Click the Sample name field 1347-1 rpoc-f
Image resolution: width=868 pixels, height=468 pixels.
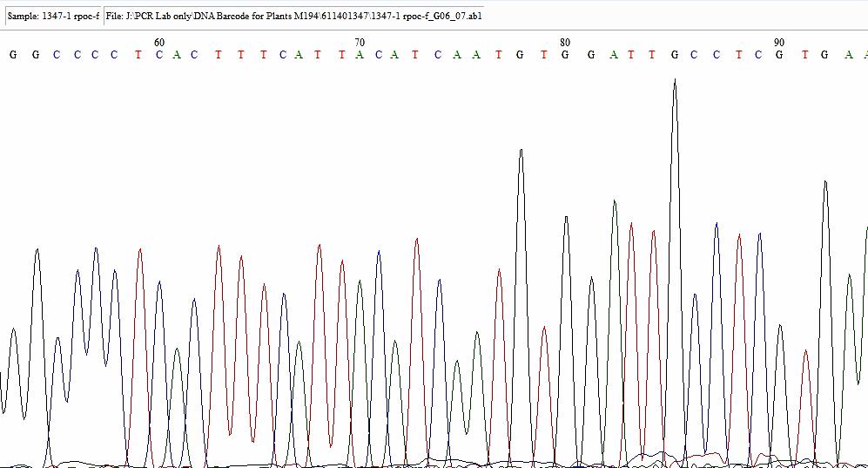[54, 16]
